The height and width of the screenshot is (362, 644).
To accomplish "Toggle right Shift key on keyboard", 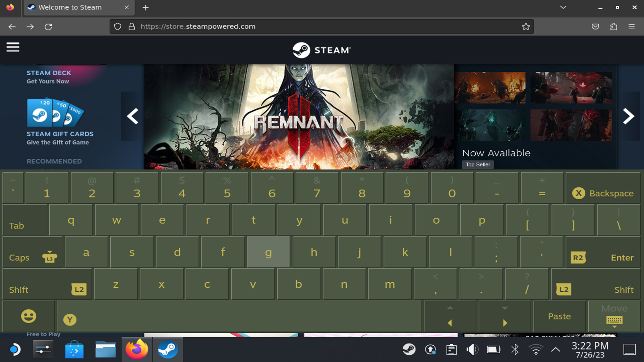I will [596, 284].
